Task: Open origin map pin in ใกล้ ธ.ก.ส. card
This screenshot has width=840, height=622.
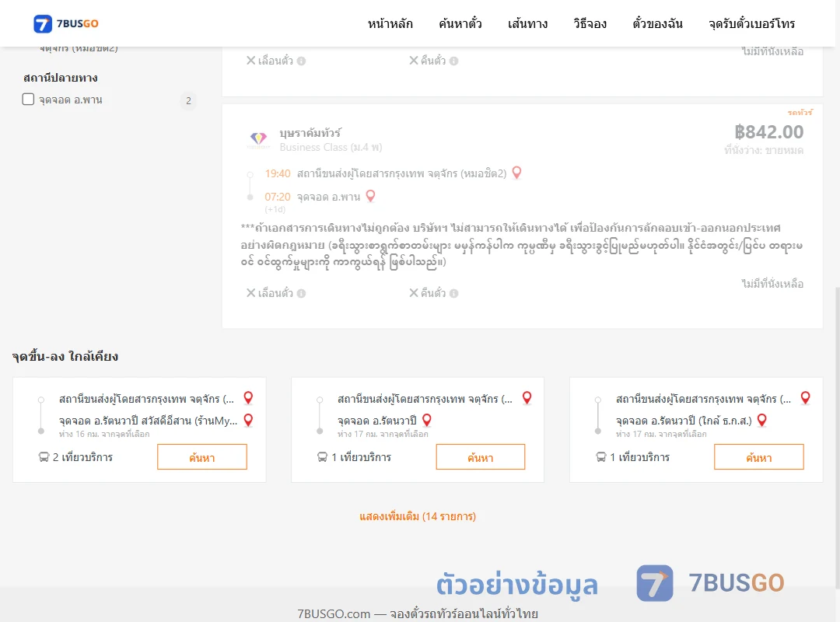Action: click(x=805, y=397)
